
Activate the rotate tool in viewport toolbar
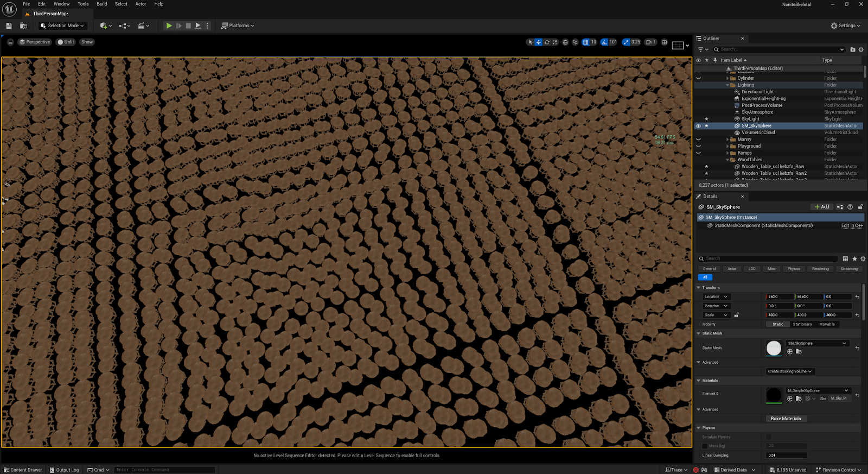[x=547, y=42]
